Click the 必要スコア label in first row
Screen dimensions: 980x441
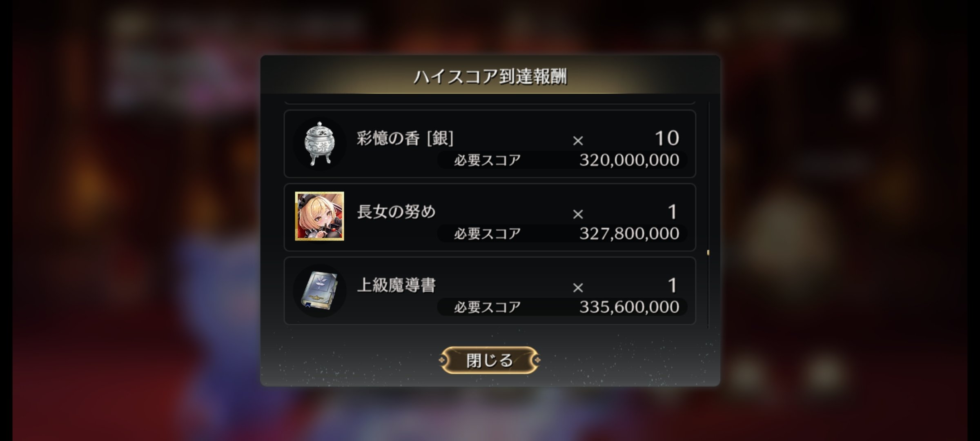pos(488,160)
